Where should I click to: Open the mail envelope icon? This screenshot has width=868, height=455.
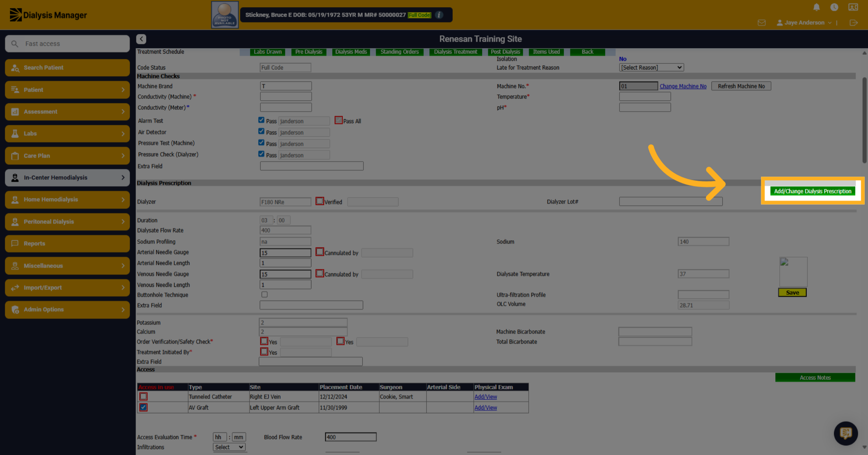pos(762,22)
